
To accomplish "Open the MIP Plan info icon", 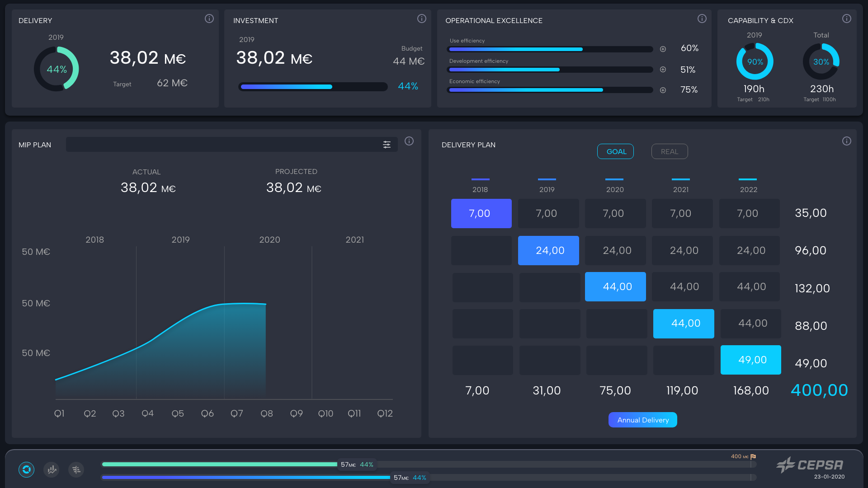I will tap(409, 141).
